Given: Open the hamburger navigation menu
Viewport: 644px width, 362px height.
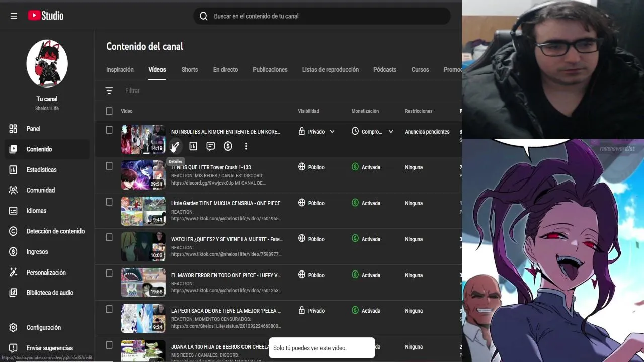Looking at the screenshot, I should [14, 16].
